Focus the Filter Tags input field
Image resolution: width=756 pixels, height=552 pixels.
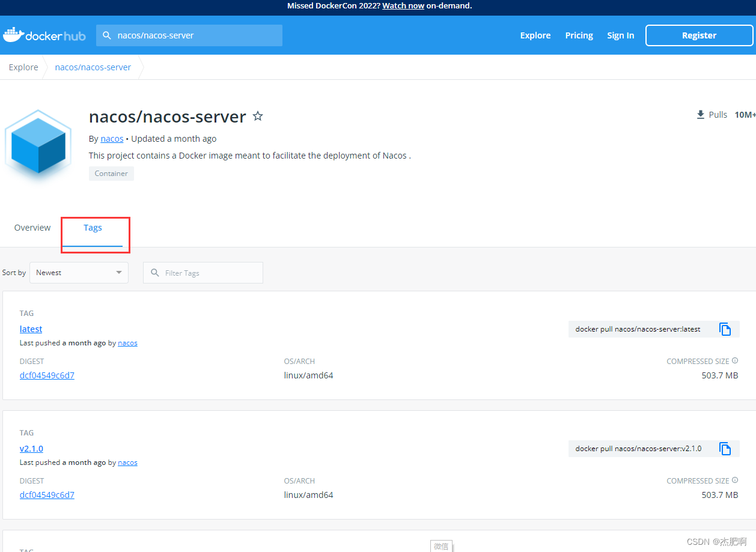(203, 273)
